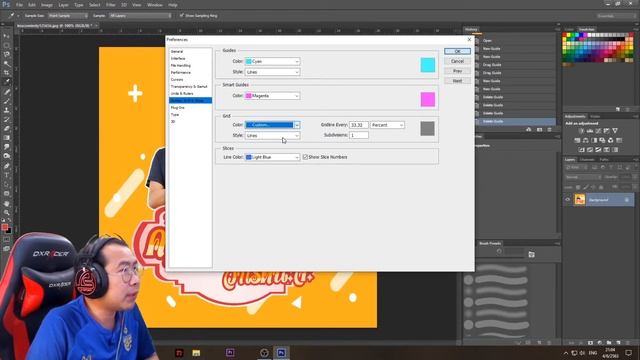Screen dimensions: 640x360
Task: Select the Move tool in toolbox
Action: 7,36
